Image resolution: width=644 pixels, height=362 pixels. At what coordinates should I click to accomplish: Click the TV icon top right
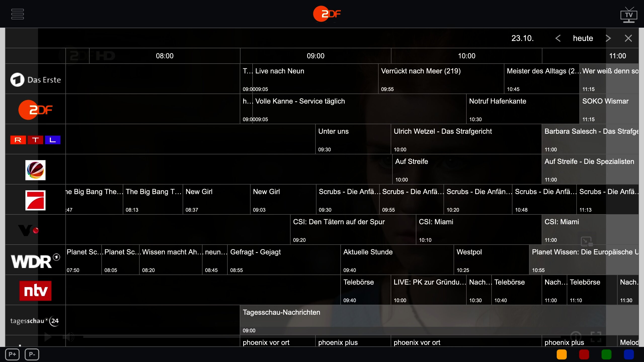629,15
